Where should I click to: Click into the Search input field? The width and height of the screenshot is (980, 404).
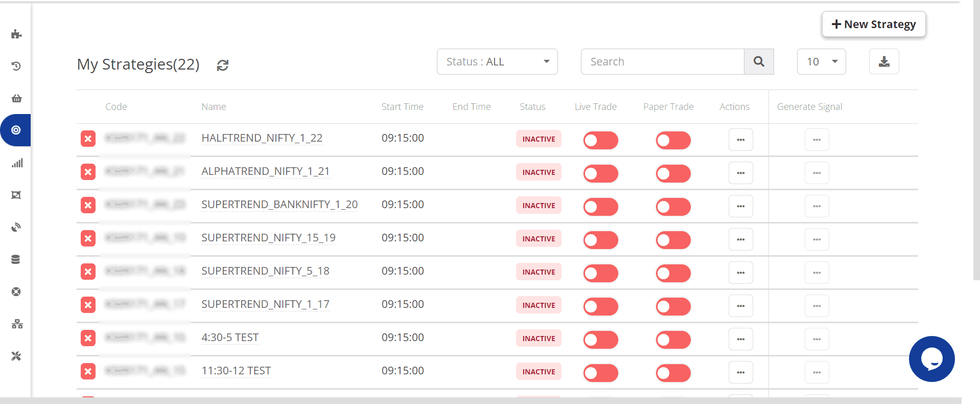coord(662,62)
